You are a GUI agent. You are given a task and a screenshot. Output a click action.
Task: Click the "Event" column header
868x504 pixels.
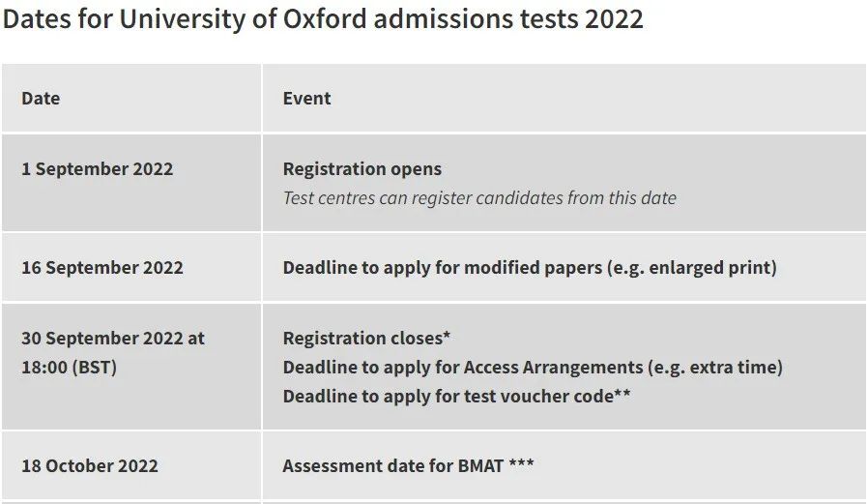pos(306,99)
